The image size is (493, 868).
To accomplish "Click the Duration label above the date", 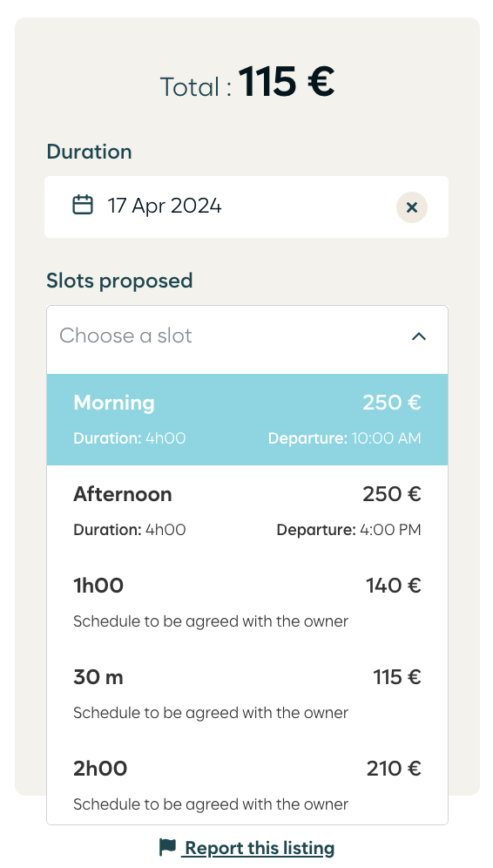I will pyautogui.click(x=89, y=152).
